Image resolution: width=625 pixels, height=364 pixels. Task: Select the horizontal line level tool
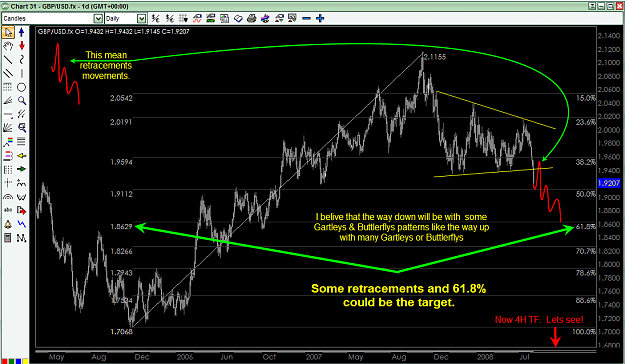click(8, 114)
